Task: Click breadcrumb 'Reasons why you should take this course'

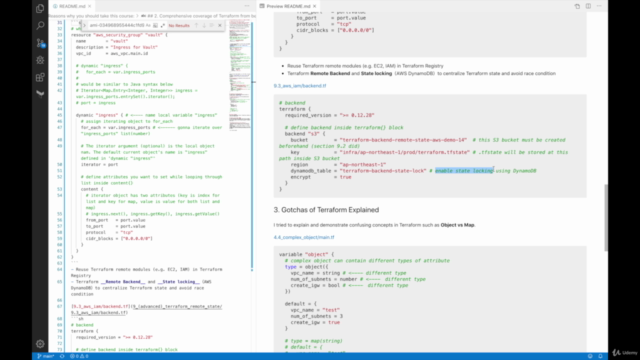Action: (92, 16)
